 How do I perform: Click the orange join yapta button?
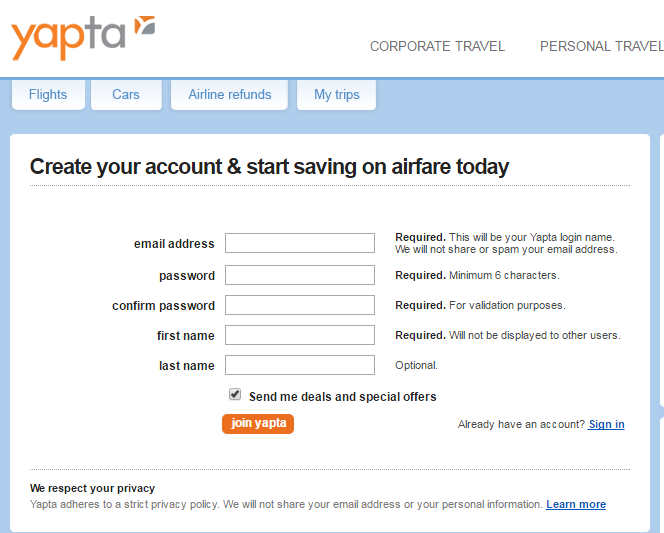point(258,424)
